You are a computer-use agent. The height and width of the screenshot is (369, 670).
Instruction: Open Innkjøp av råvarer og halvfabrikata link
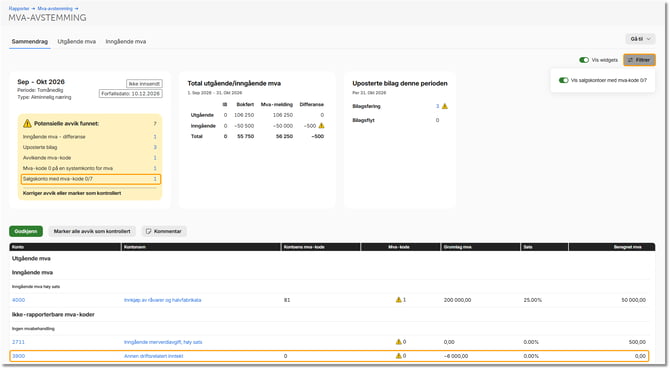(x=162, y=300)
